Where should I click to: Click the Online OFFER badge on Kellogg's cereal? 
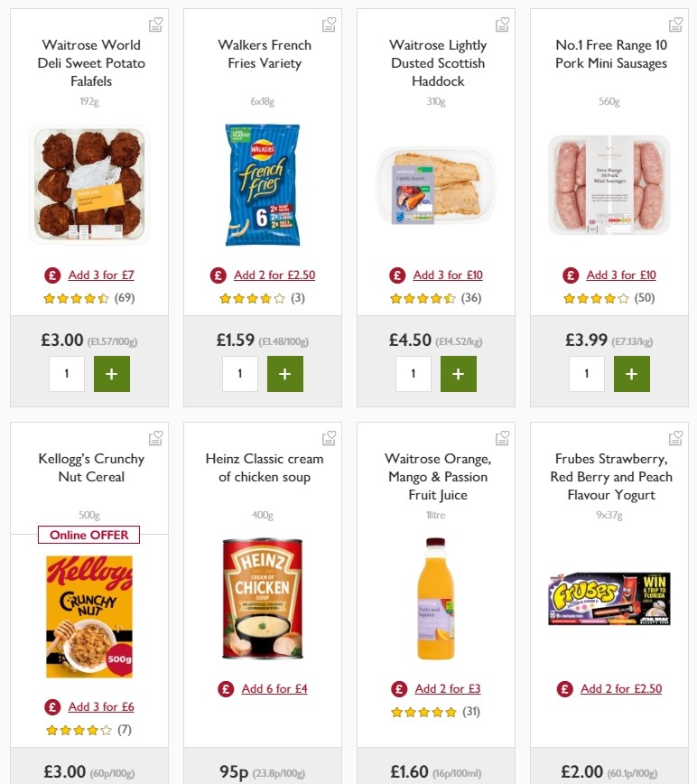88,534
